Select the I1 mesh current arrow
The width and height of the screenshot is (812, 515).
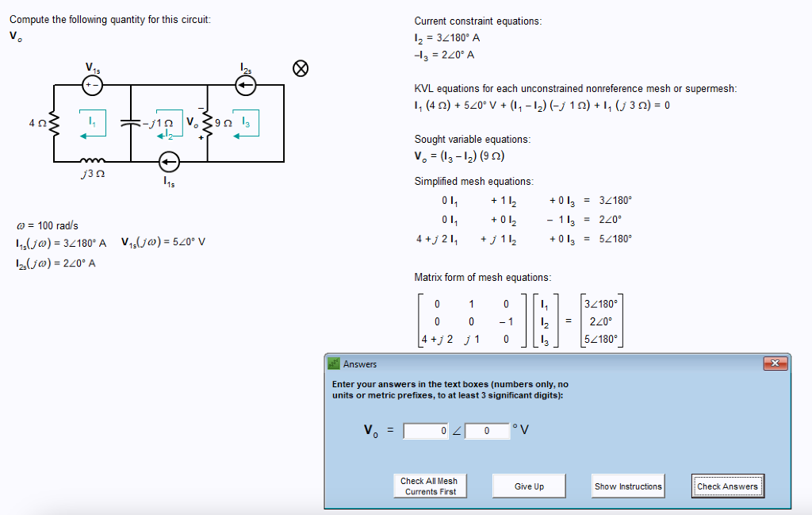(x=94, y=122)
